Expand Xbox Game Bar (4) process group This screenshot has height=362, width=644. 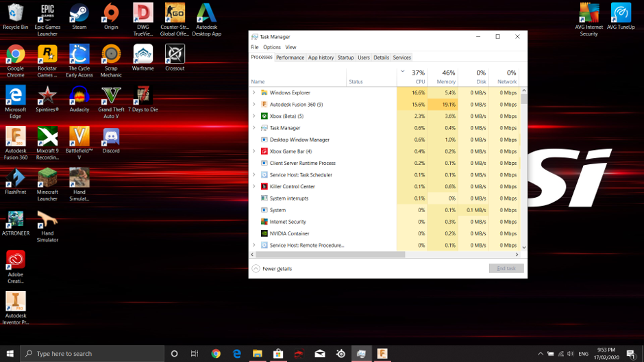[253, 151]
